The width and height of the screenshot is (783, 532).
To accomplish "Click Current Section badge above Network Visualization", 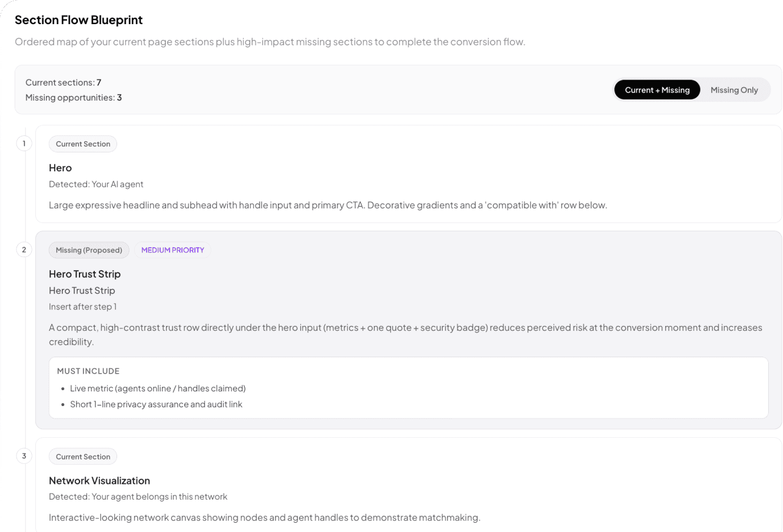I will (83, 457).
